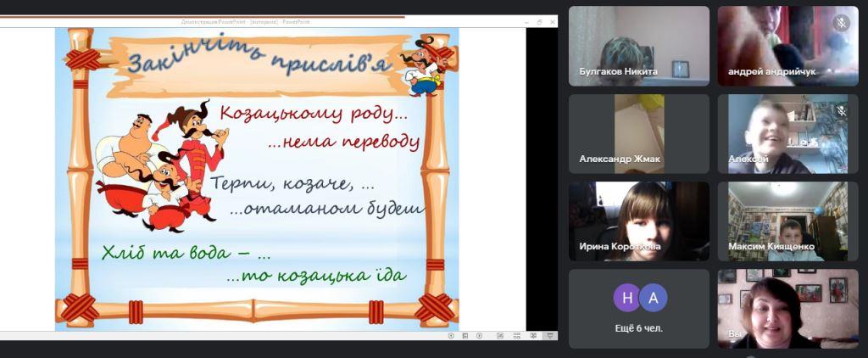Click the three Cossacks cartoon image

pos(161,166)
